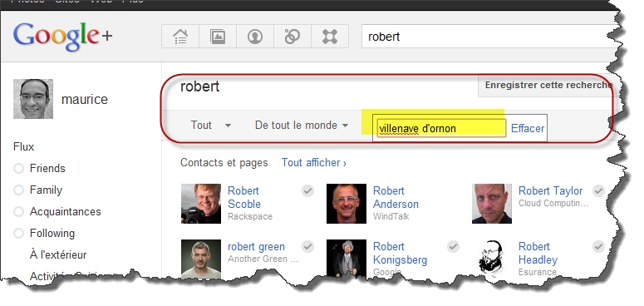Open À l'extérieur stream

pyautogui.click(x=58, y=254)
